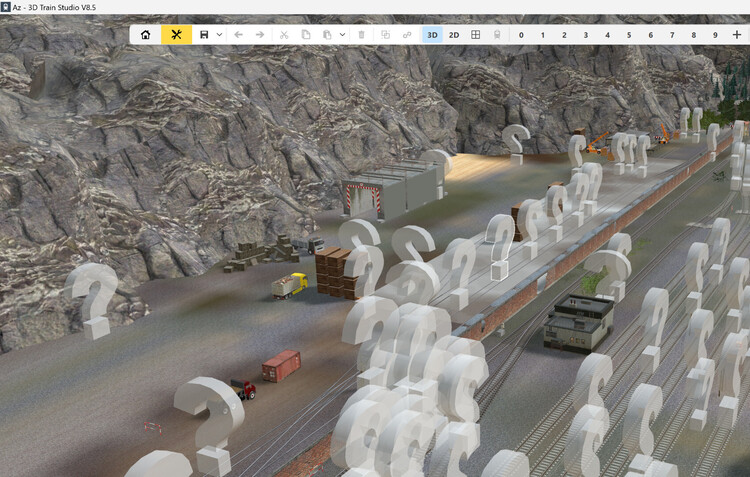Select camera preset 5
This screenshot has height=477, width=750.
[x=629, y=35]
